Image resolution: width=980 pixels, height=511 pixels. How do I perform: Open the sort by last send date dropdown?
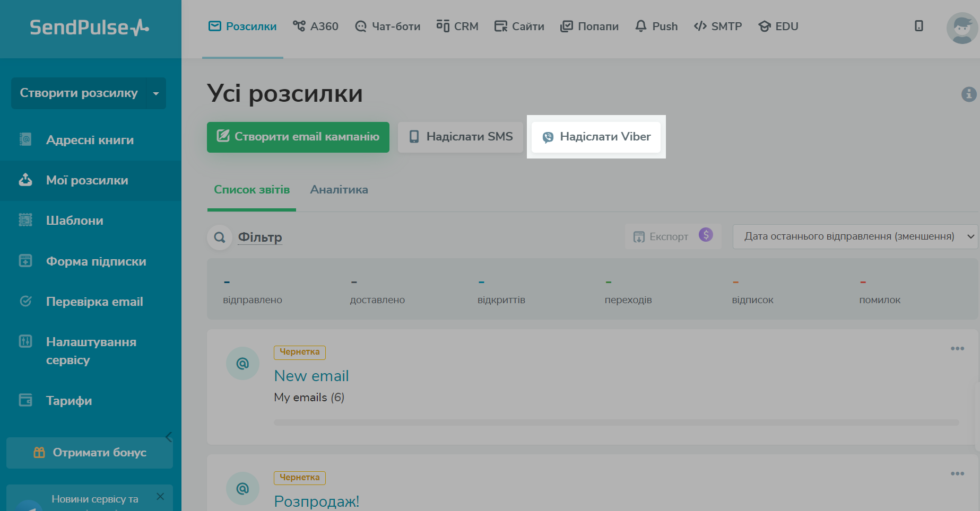point(855,236)
